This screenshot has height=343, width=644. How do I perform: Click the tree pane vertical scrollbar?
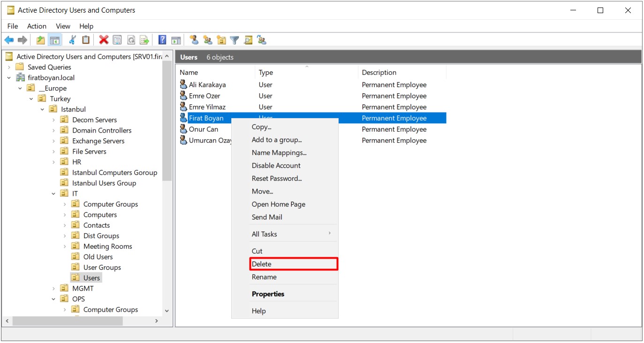coord(167,121)
